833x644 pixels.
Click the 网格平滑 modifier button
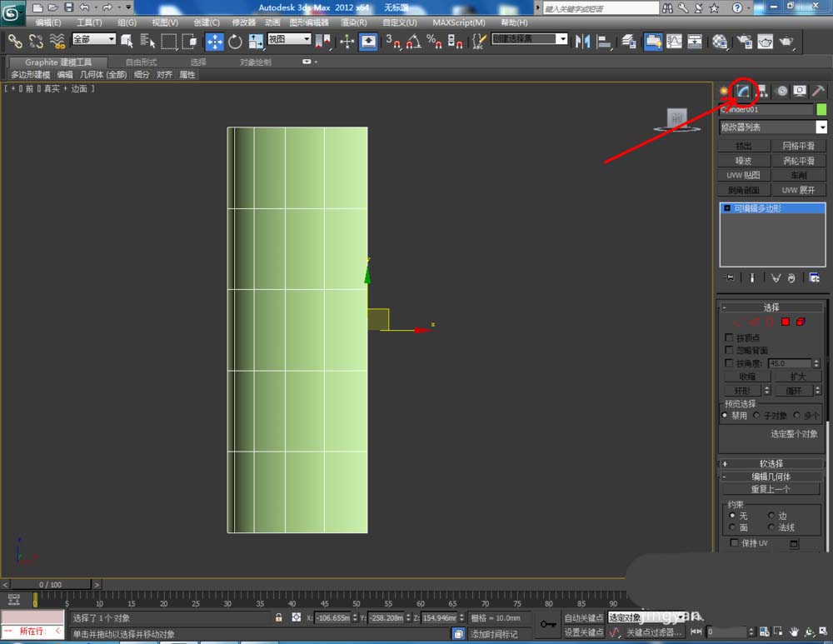(x=798, y=146)
